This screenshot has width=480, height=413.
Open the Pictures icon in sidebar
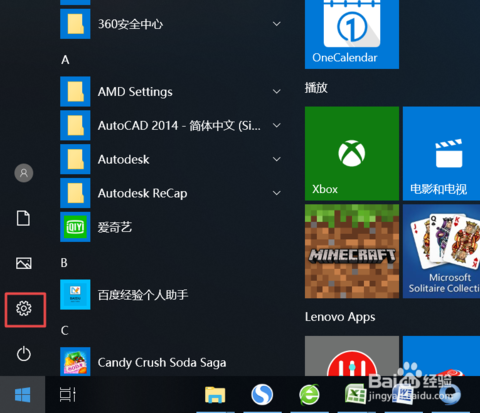(24, 263)
